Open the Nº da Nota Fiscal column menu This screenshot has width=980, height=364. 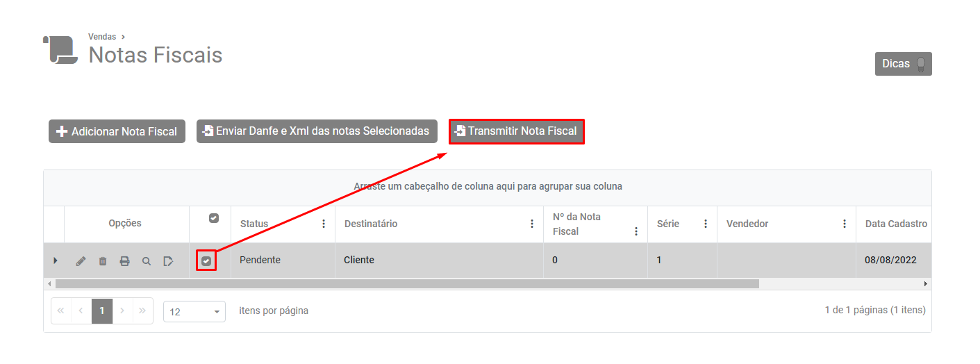tap(636, 231)
